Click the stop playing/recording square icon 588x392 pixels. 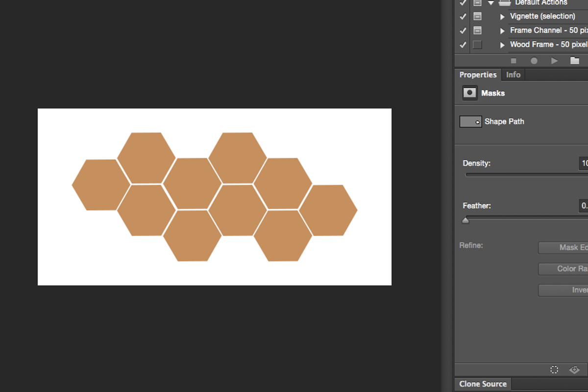[514, 61]
